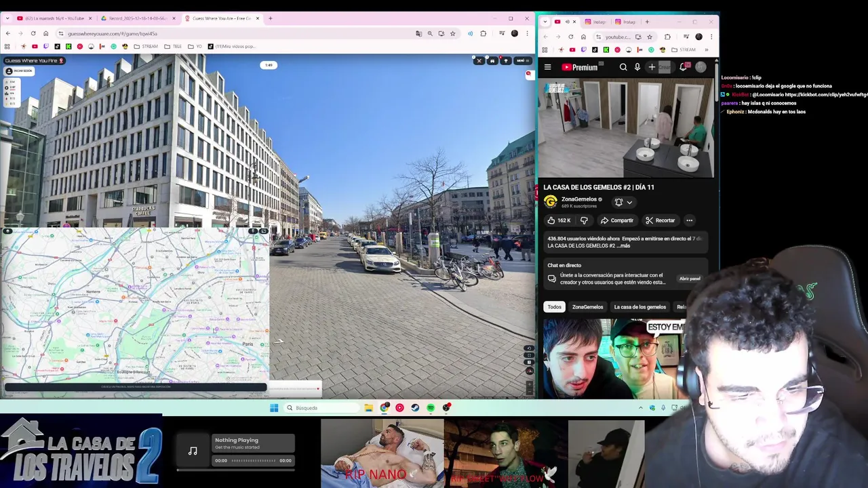Like the video with 162 K likes

[x=559, y=220]
